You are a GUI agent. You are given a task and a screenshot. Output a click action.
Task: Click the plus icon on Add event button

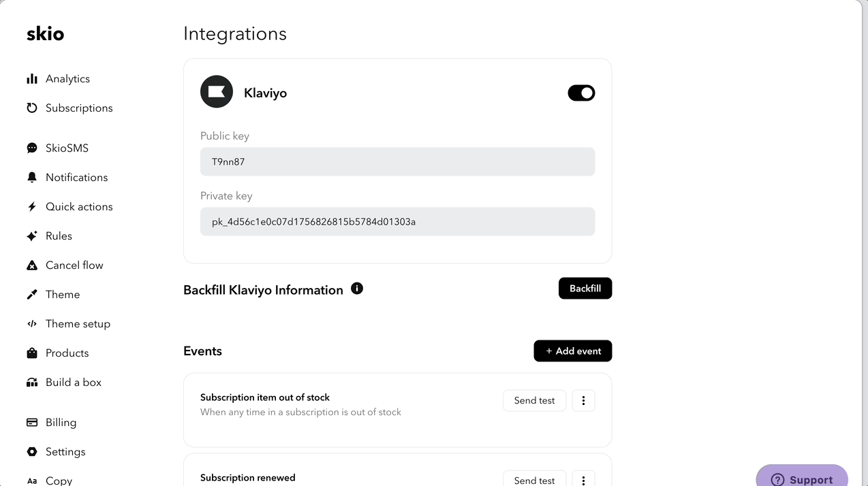click(548, 351)
